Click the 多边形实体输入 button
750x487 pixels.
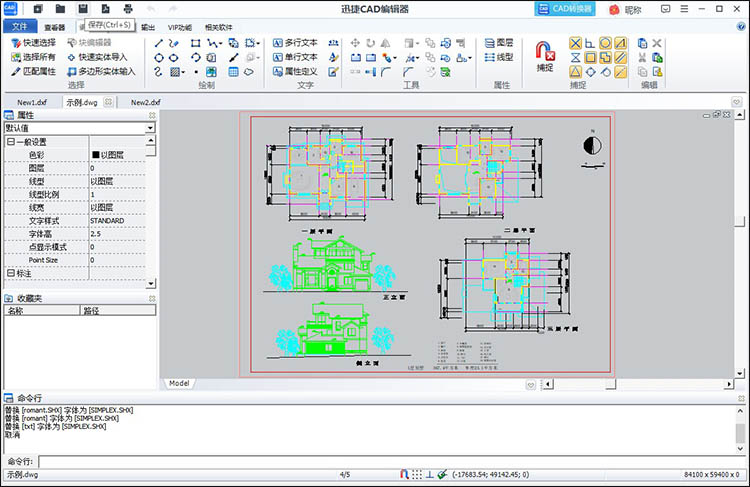click(x=101, y=72)
